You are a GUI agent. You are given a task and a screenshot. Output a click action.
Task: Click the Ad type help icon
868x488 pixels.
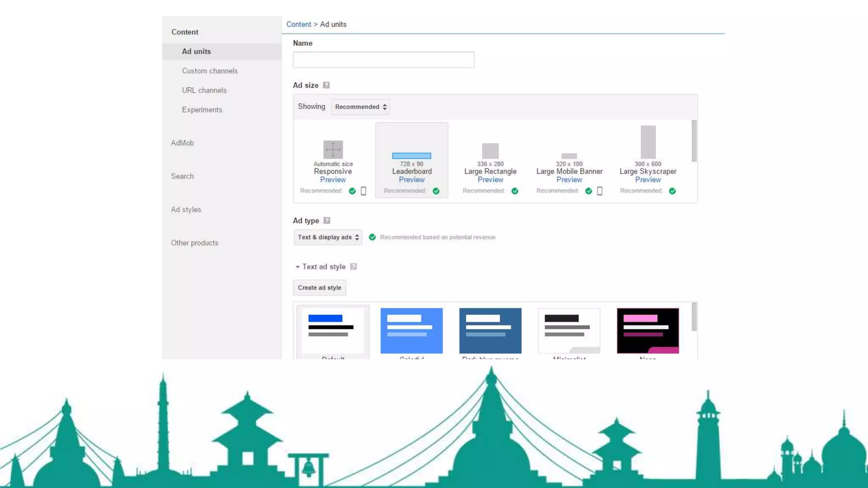[x=327, y=221]
